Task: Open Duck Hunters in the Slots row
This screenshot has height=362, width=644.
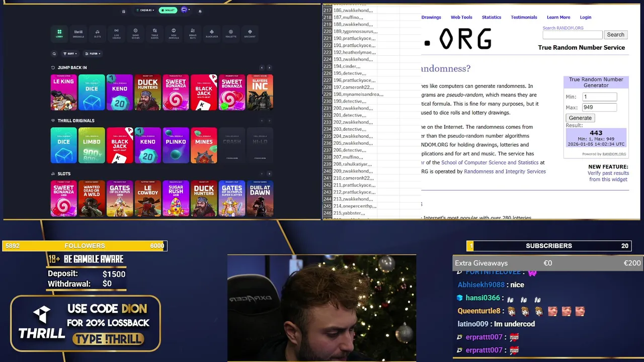Action: point(204,199)
